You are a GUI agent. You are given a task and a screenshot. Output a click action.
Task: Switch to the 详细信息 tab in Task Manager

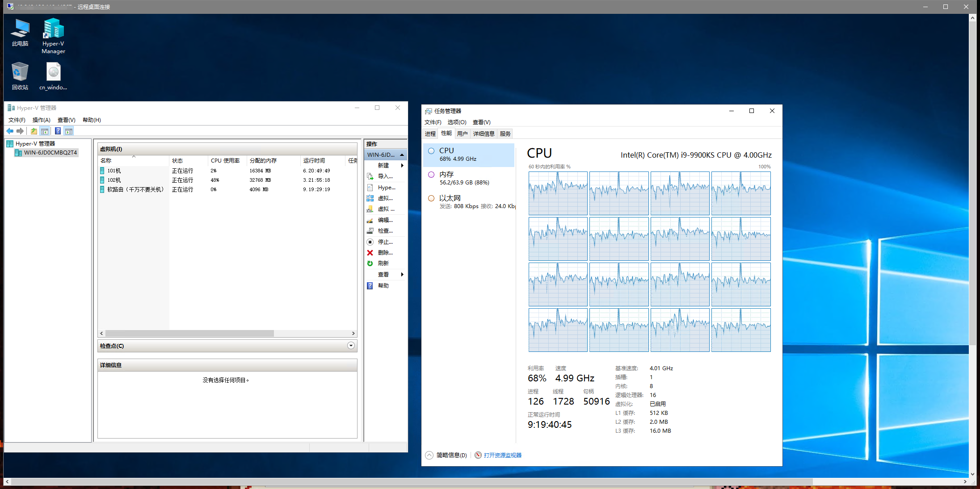tap(484, 134)
